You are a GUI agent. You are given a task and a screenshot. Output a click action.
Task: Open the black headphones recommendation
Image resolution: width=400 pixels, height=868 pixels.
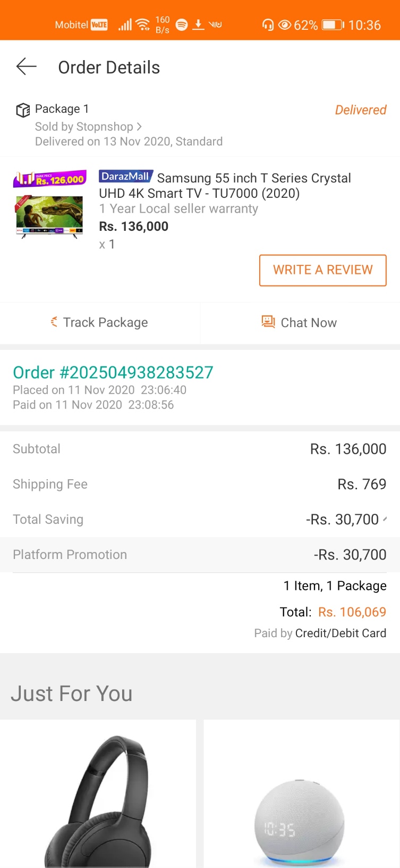pos(98,794)
